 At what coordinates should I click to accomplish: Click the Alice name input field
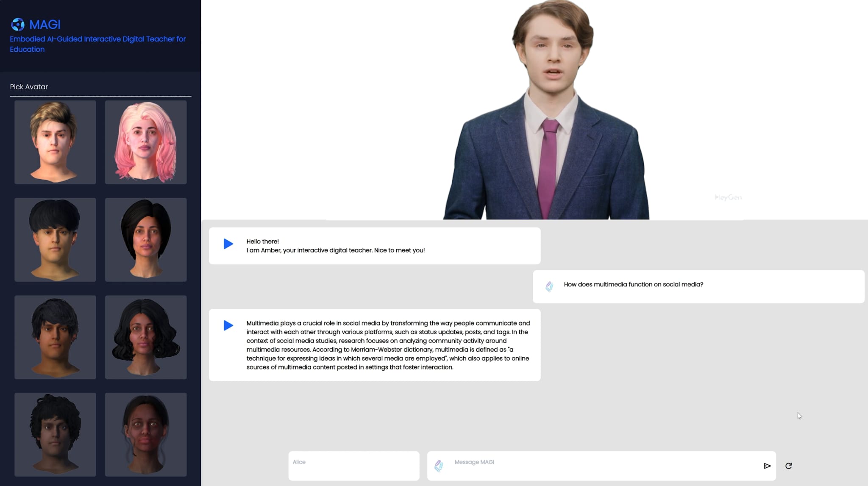pos(354,465)
